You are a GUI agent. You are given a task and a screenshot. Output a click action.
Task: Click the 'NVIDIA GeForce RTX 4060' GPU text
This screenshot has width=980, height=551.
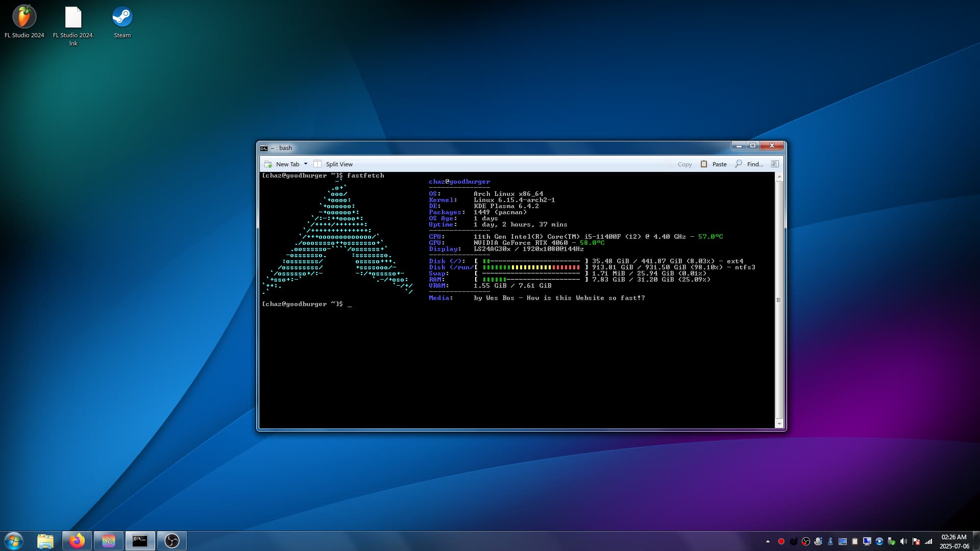coord(521,243)
